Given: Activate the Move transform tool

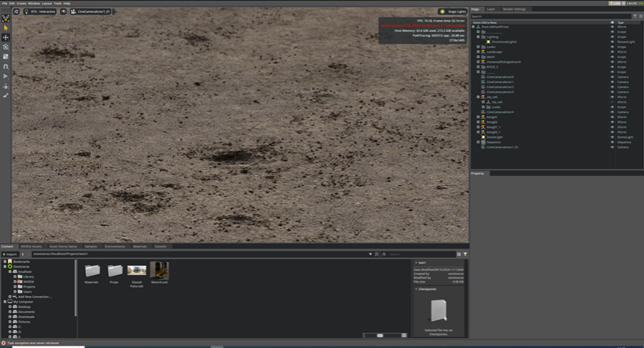Looking at the screenshot, I should tap(6, 37).
